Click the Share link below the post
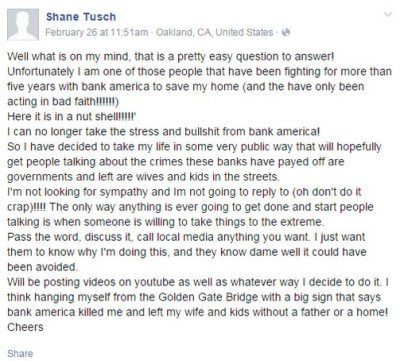Image resolution: width=400 pixels, height=361 pixels. [20, 353]
